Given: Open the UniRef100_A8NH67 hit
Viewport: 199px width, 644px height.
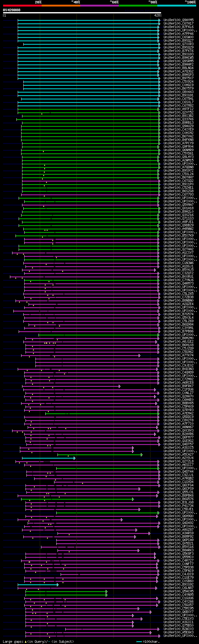Looking at the screenshot, I should point(178,427).
